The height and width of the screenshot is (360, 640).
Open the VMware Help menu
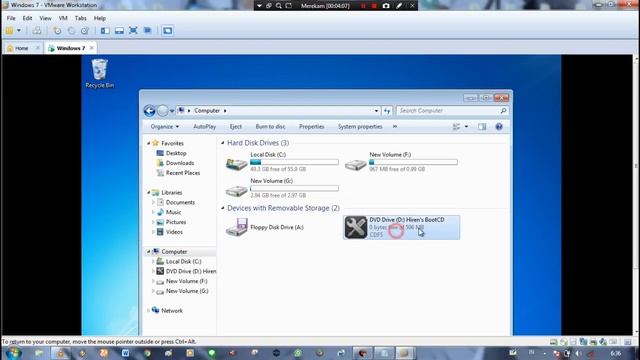coord(100,18)
